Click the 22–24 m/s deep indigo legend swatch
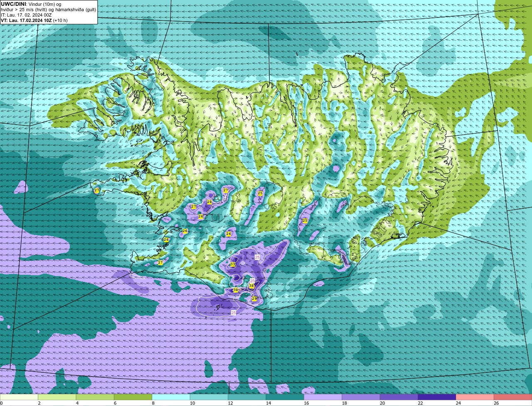Screen dimensions: 532x406 pos(437,397)
